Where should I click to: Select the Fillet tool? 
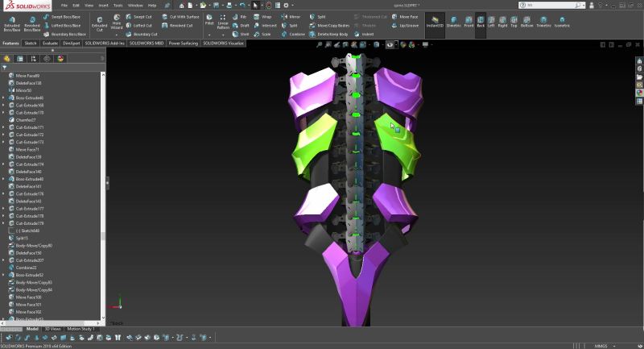[x=209, y=19]
